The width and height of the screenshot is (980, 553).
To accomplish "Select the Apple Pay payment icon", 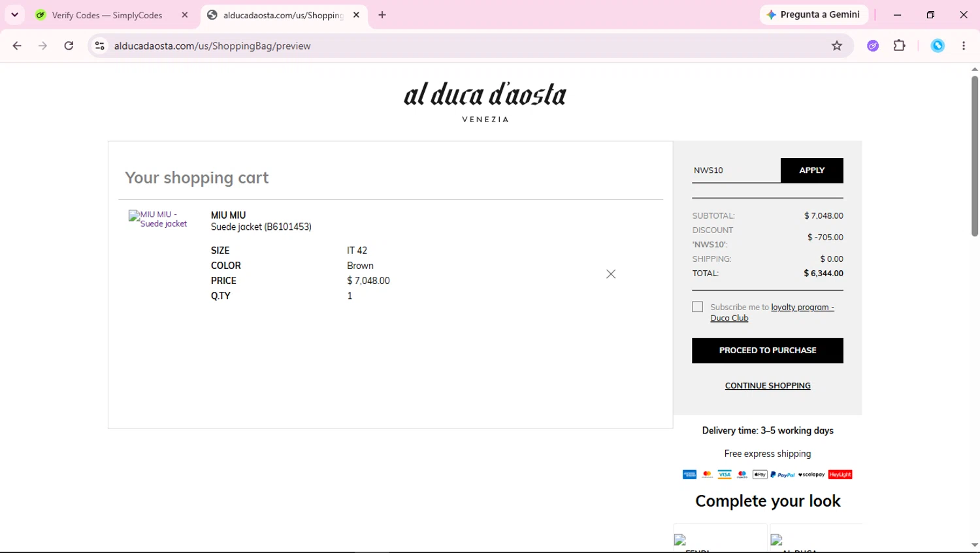I will [x=760, y=475].
